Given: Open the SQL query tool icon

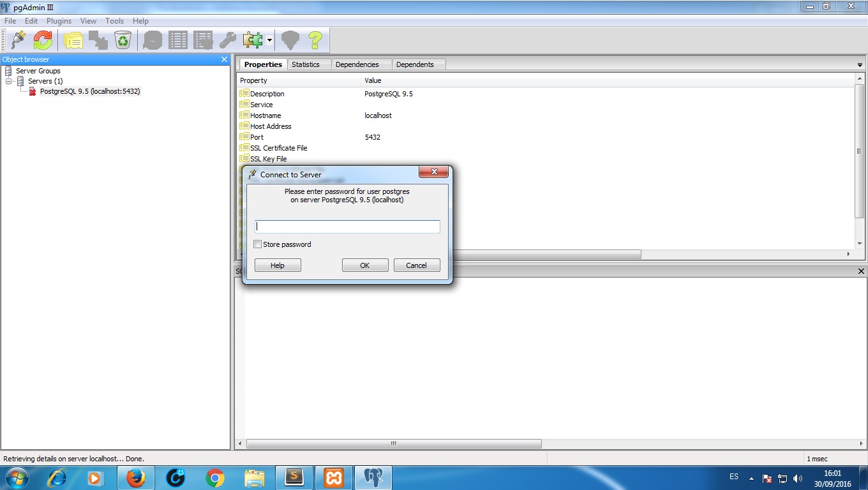Looking at the screenshot, I should [x=153, y=41].
